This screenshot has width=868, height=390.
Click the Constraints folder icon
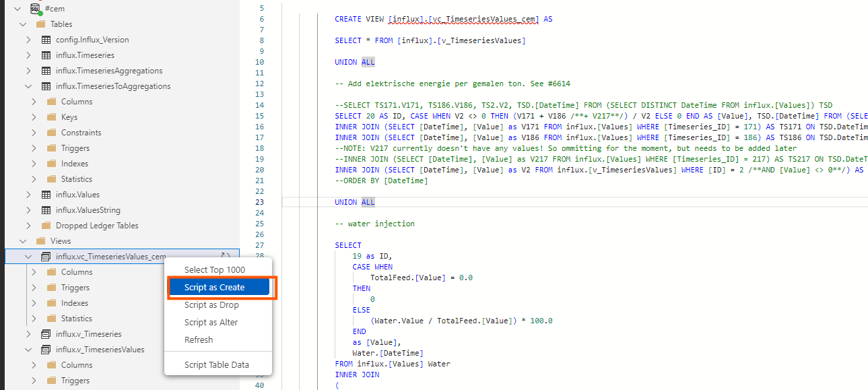click(x=51, y=133)
